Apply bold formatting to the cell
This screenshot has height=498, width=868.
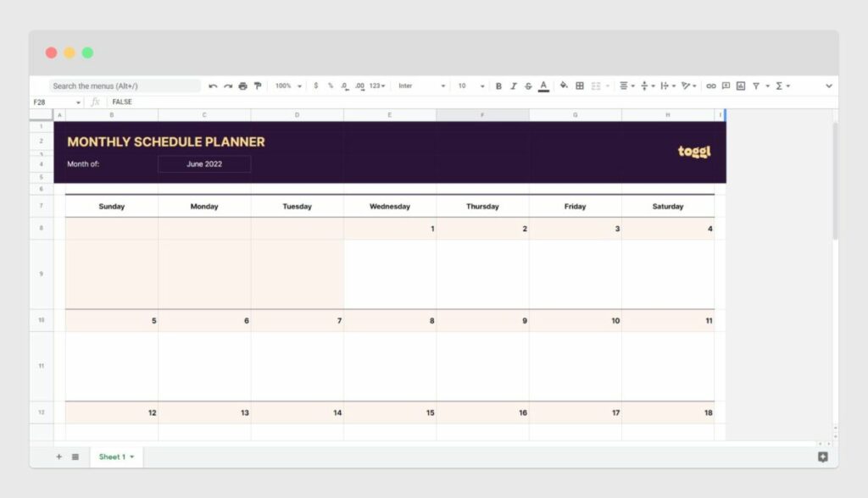pyautogui.click(x=498, y=85)
